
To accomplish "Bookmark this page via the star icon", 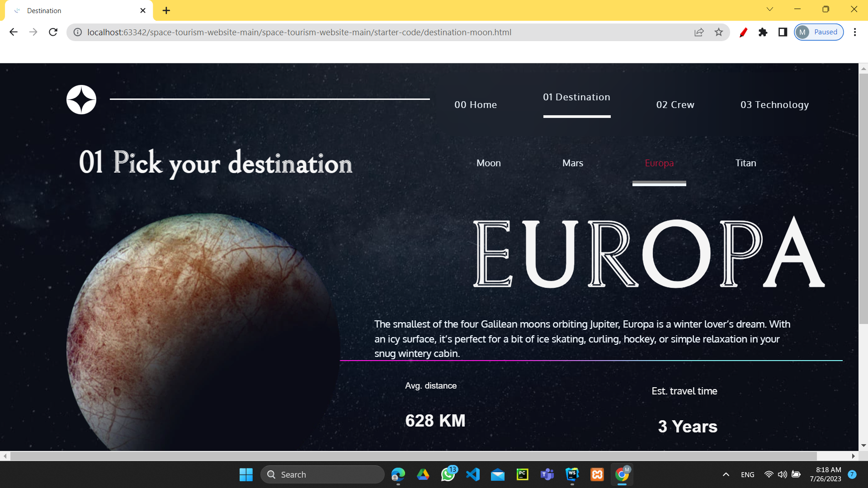I will (x=719, y=32).
